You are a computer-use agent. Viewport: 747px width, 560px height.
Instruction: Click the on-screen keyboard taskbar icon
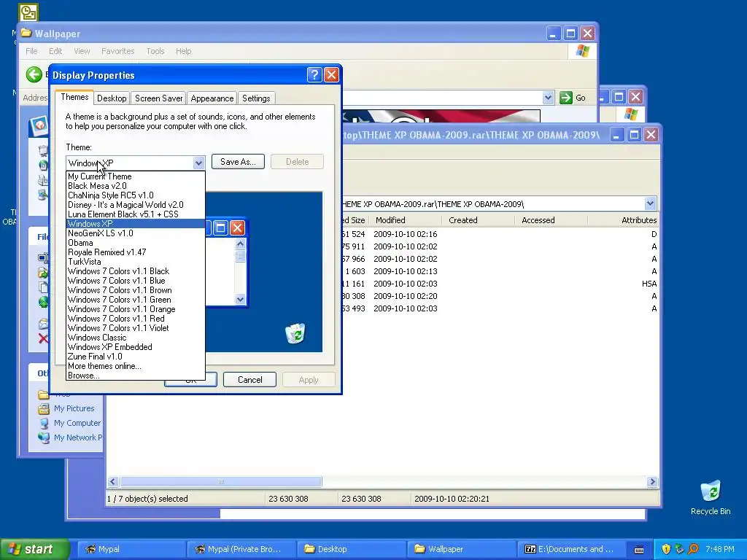pos(639,549)
